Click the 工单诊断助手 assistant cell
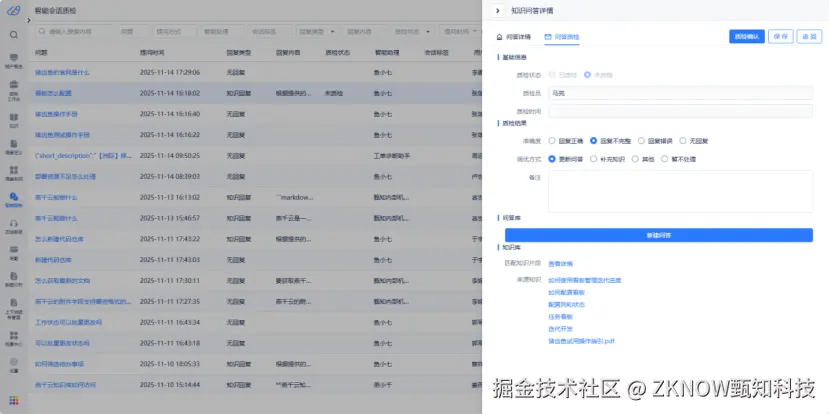 pyautogui.click(x=392, y=156)
